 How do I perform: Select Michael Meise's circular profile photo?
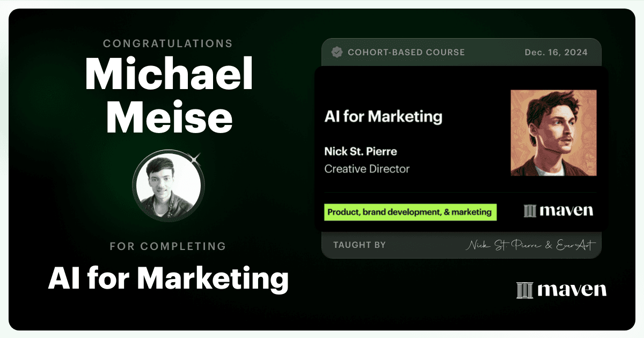169,186
